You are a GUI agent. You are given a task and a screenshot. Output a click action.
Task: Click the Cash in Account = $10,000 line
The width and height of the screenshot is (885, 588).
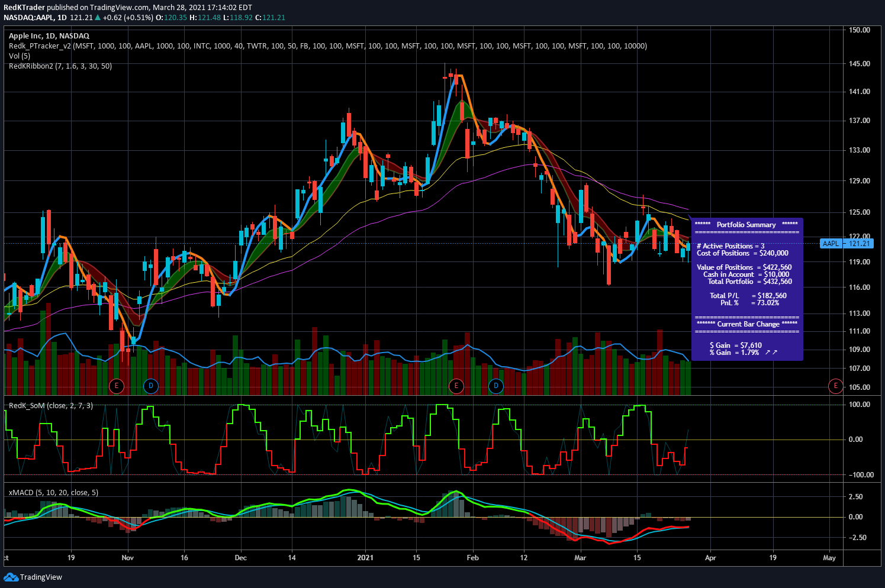746,274
